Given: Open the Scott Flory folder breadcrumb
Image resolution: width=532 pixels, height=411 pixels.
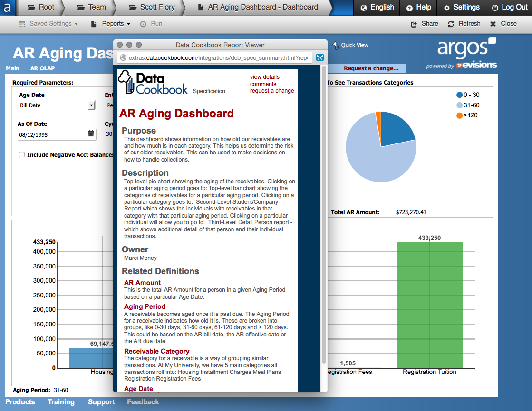Looking at the screenshot, I should (152, 8).
